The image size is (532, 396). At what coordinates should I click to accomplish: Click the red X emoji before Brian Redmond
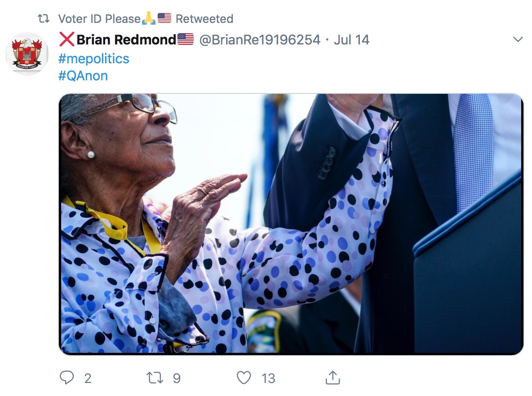click(67, 40)
